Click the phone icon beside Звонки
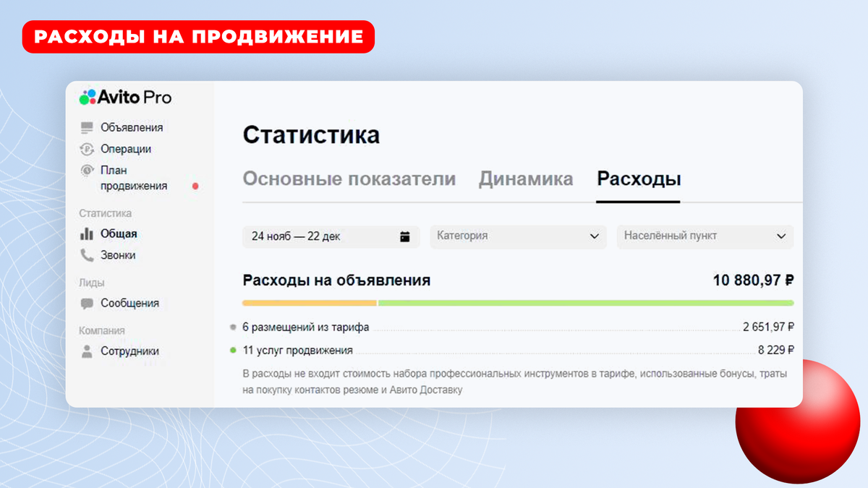The width and height of the screenshot is (868, 488). click(x=87, y=255)
